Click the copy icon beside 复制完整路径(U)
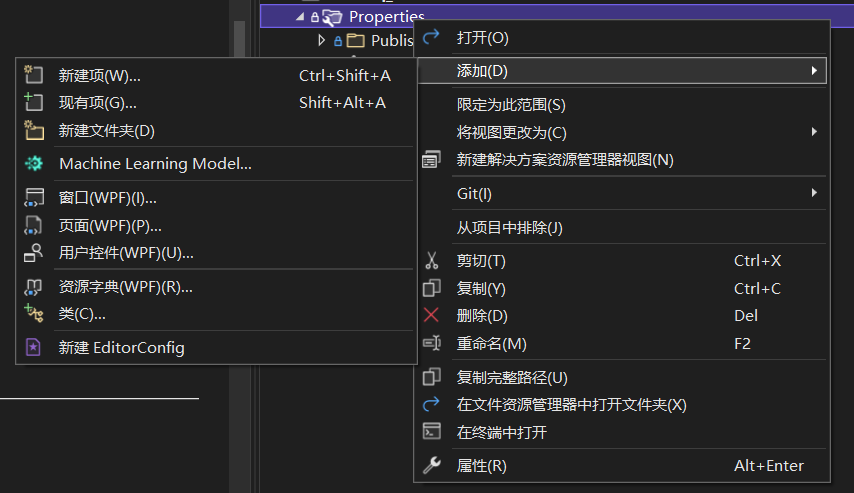 point(431,377)
